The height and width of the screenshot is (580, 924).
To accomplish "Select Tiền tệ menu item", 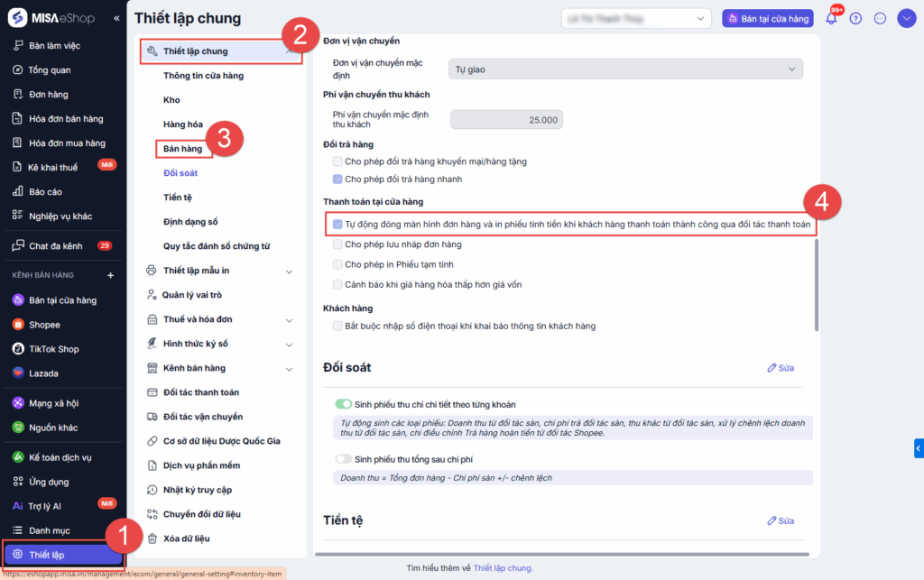I will pyautogui.click(x=178, y=198).
